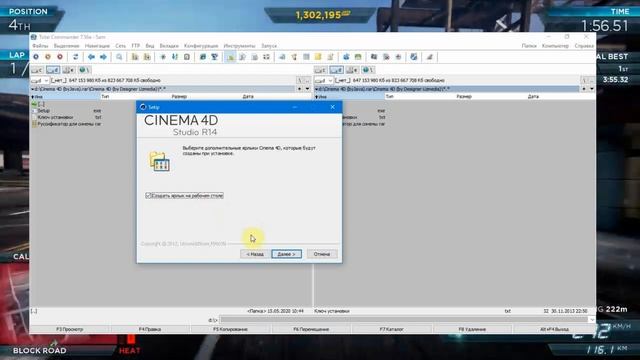Click the blue left arrow Back icon
640x360 pixels.
91,57
